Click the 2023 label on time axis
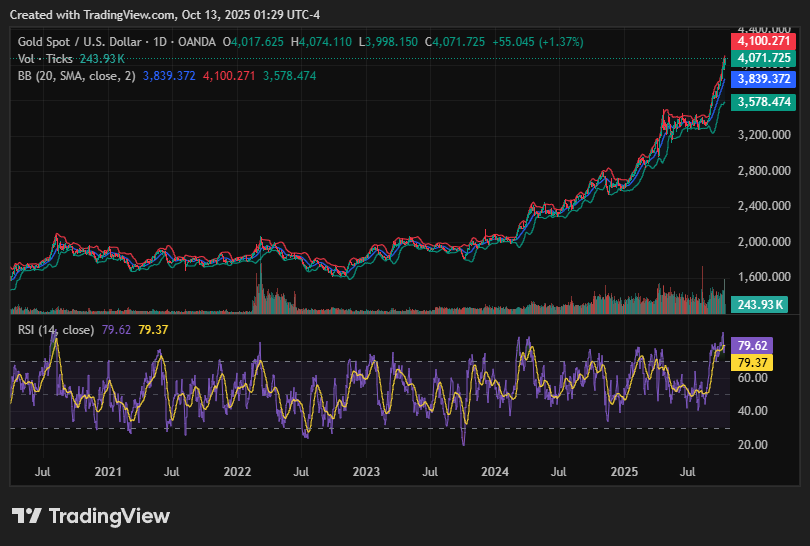 tap(366, 469)
